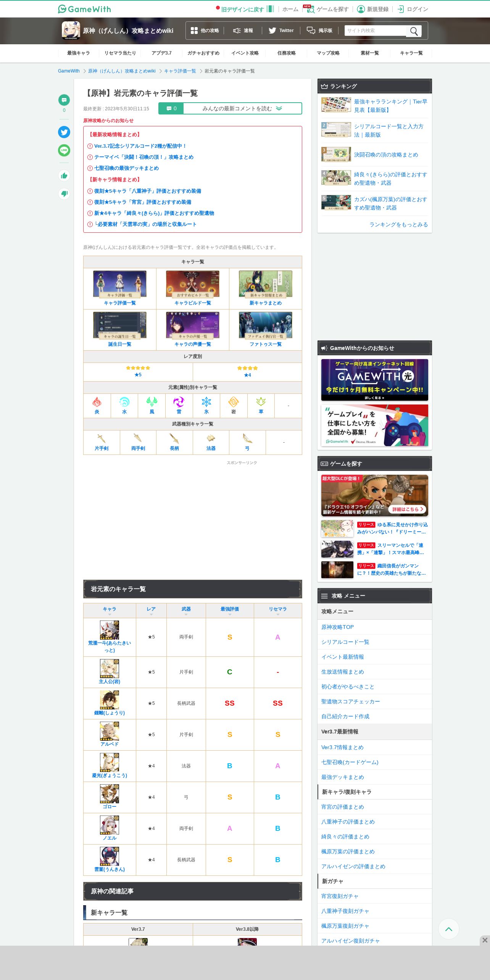
Task: Click 速報 in header bar
Action: click(243, 31)
